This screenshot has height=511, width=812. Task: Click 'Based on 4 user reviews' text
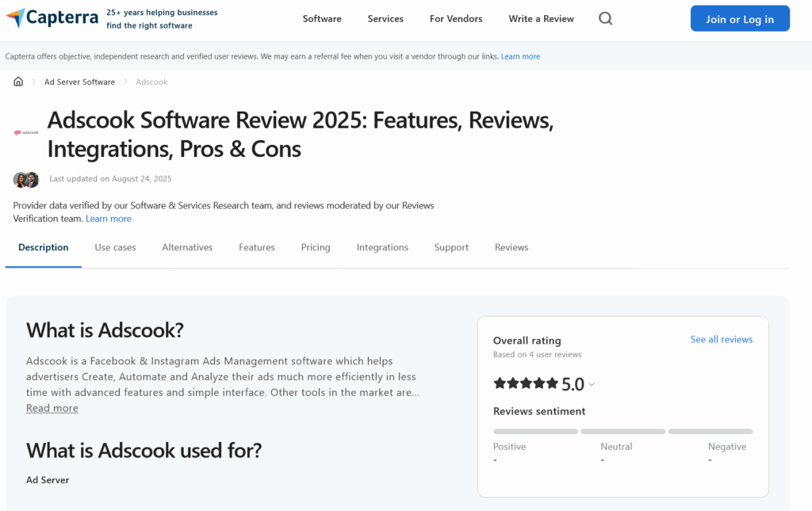point(537,355)
